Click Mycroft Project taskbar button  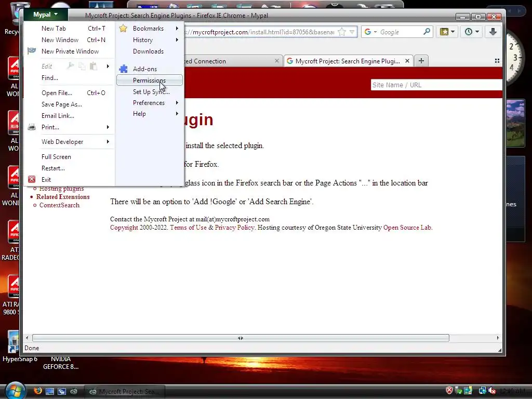coord(124,392)
